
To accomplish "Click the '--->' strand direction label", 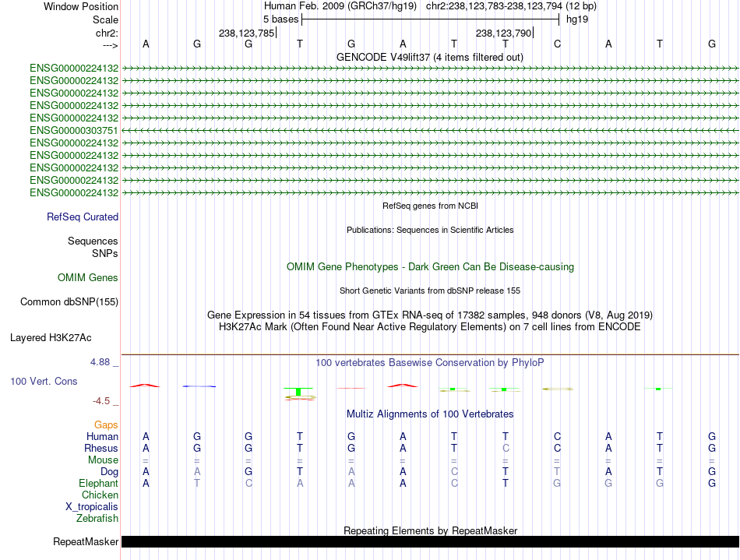I will (x=110, y=45).
